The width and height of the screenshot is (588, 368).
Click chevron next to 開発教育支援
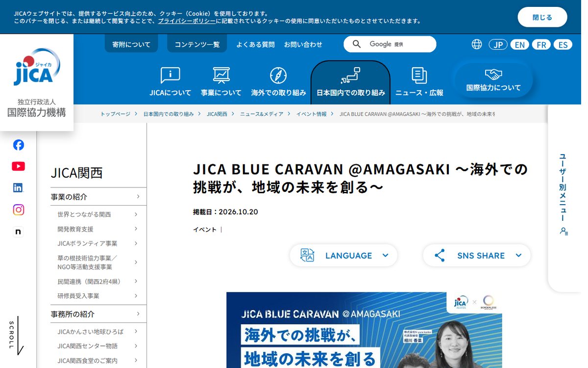coord(136,229)
